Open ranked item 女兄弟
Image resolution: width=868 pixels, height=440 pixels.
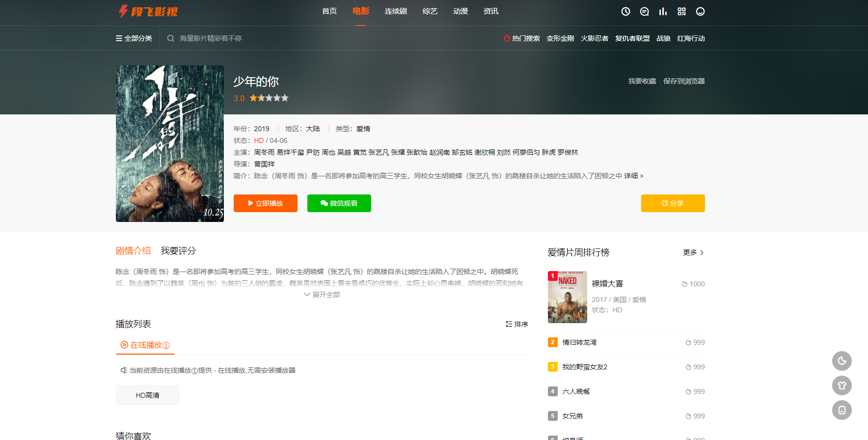[572, 416]
